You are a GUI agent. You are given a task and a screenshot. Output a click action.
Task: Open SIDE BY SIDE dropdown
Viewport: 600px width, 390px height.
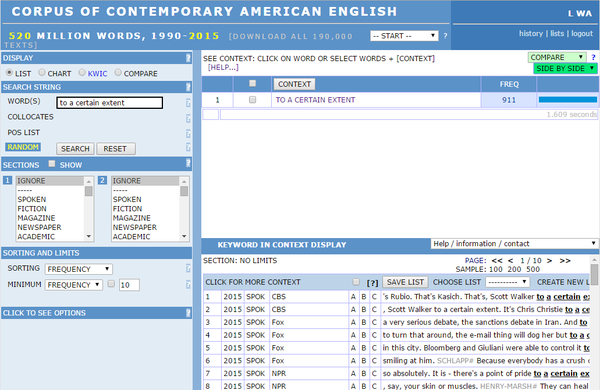click(x=565, y=69)
